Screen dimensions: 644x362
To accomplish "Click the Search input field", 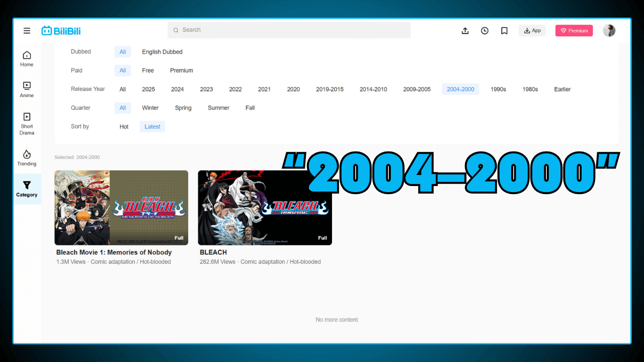I will pyautogui.click(x=289, y=30).
